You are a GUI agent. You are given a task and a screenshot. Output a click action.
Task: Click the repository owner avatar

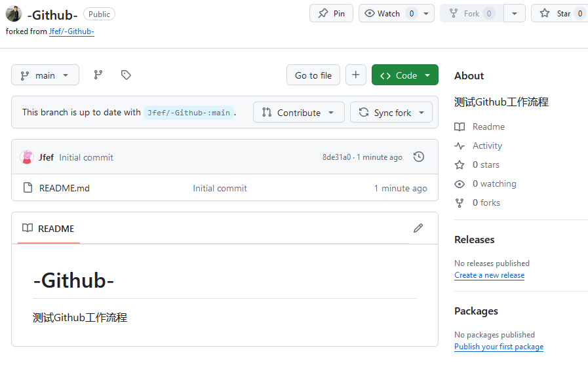[14, 14]
